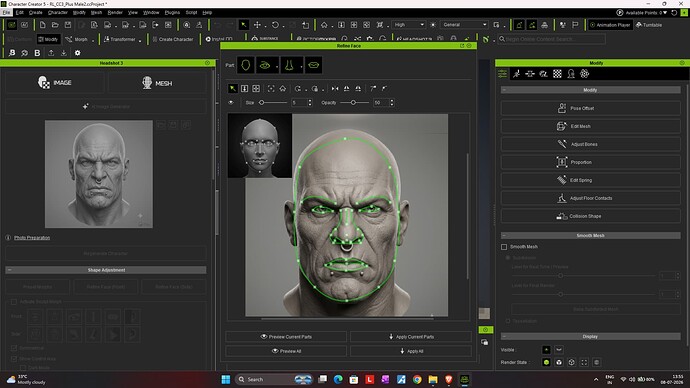Viewport: 690px width, 388px height.
Task: Toggle the first Visible display button
Action: (546, 350)
